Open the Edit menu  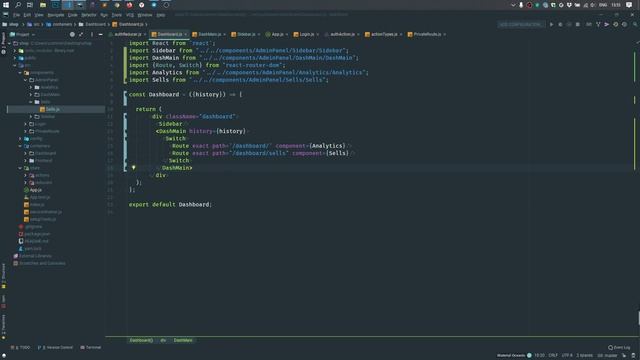tap(27, 15)
